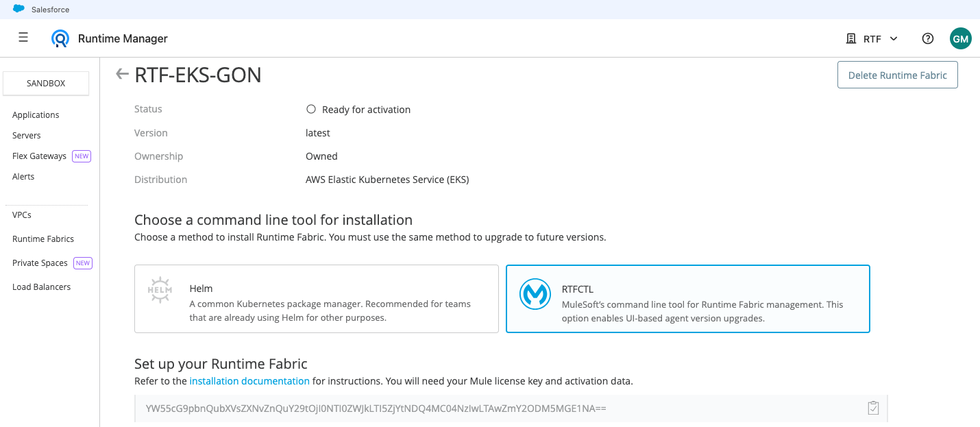Click the Salesforce cloud icon
980x427 pixels.
point(19,10)
